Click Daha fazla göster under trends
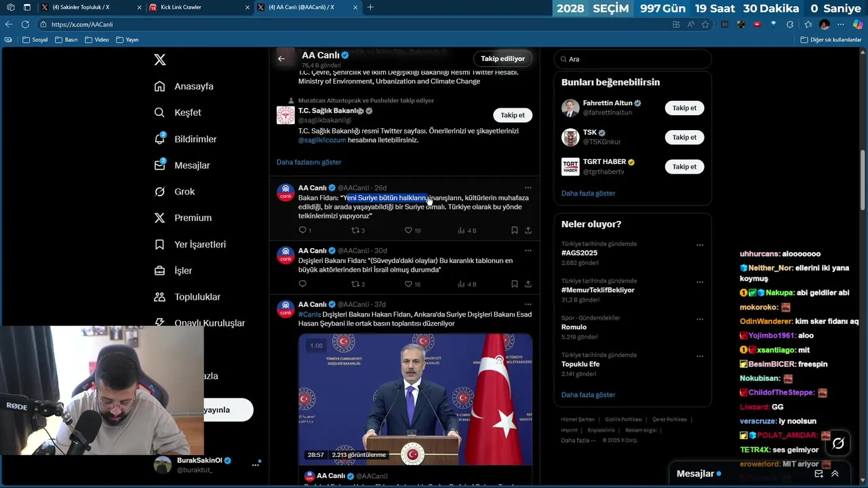 [588, 394]
